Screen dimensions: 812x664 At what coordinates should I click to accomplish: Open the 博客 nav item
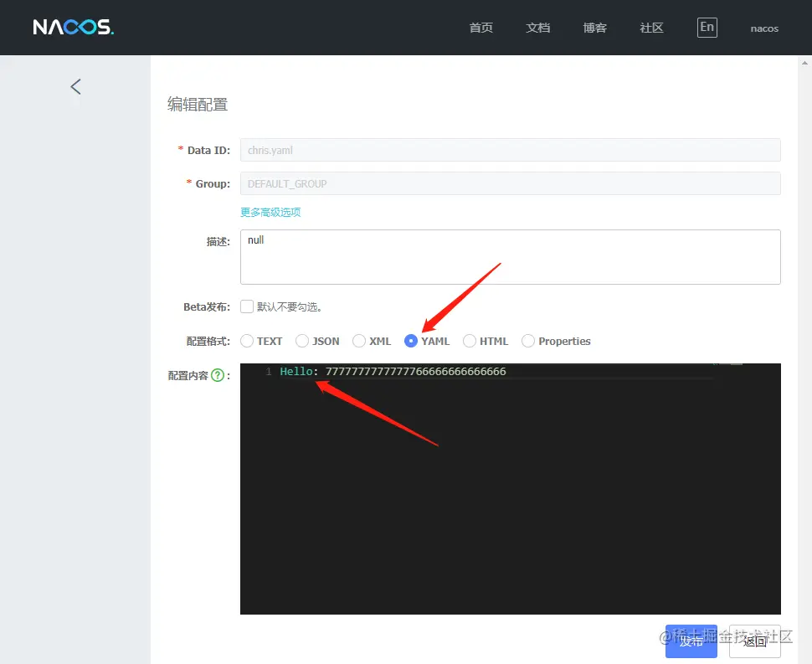click(x=594, y=28)
